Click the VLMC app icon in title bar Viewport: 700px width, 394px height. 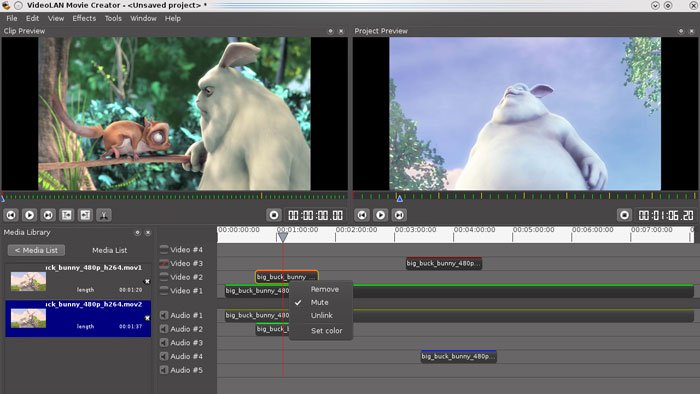point(6,5)
